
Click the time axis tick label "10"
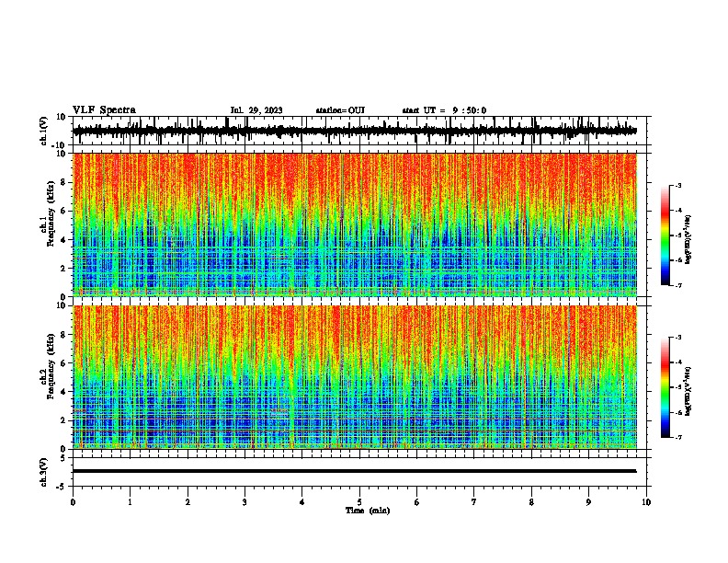tap(646, 502)
